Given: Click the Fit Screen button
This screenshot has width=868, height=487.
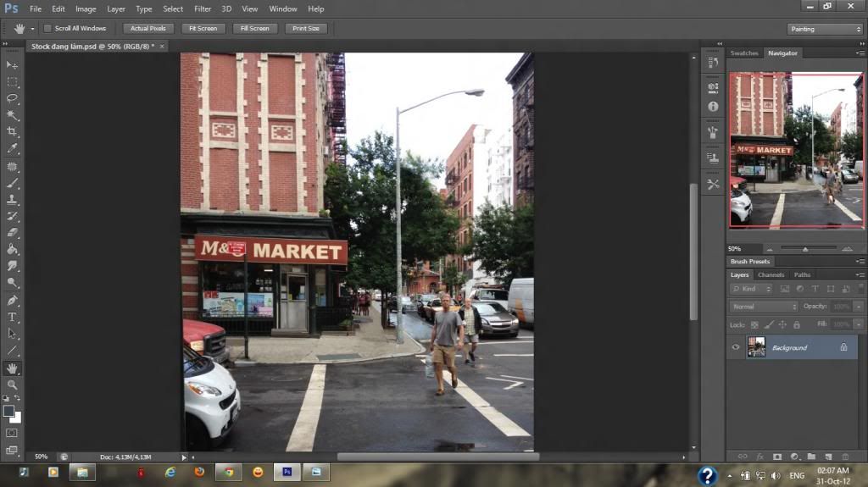Looking at the screenshot, I should (x=203, y=29).
